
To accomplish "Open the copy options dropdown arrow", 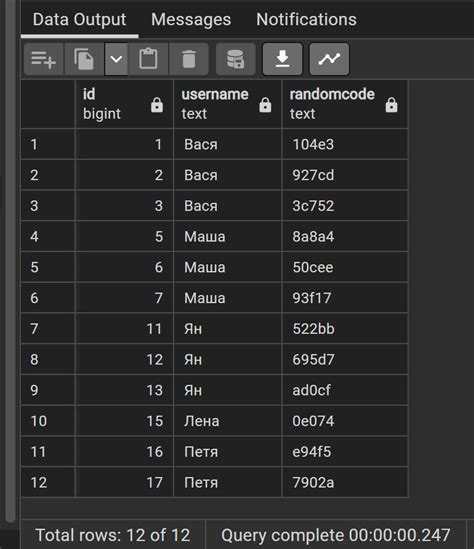I will pyautogui.click(x=116, y=59).
